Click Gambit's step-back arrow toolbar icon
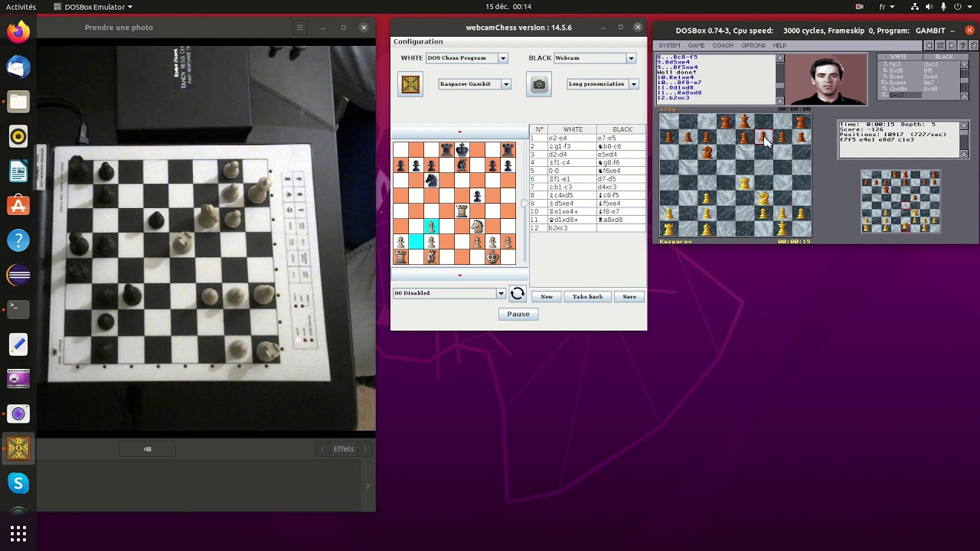Screen dimensions: 980x551 coord(929,45)
